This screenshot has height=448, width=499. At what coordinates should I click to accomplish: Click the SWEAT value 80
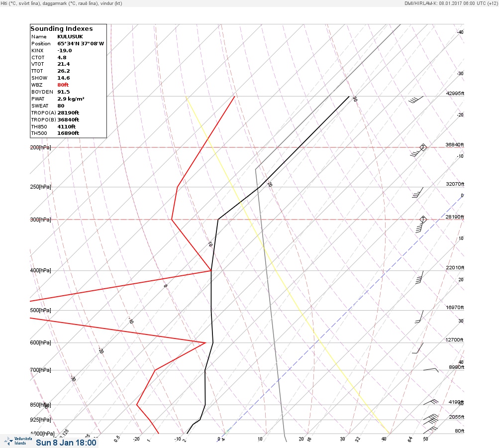point(61,106)
